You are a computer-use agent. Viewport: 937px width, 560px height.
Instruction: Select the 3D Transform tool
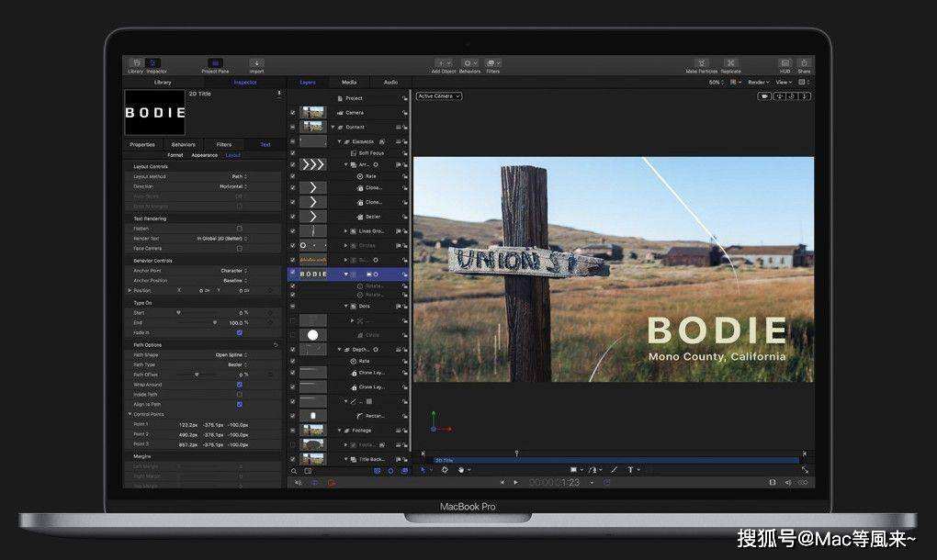point(445,470)
